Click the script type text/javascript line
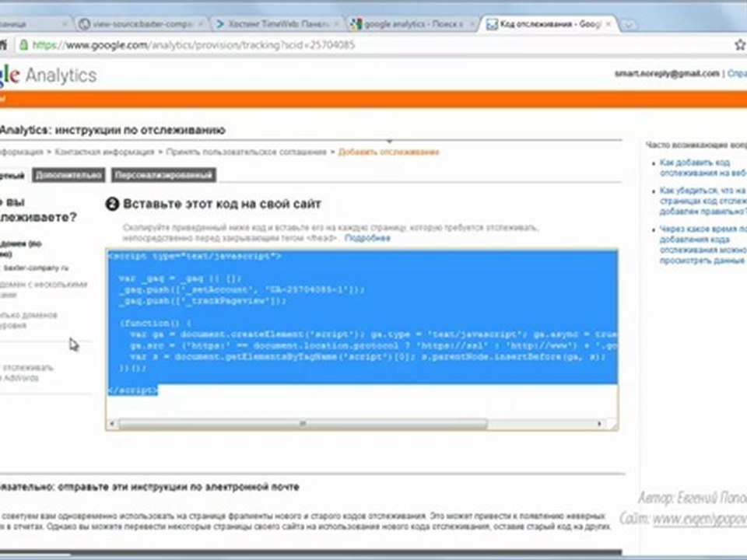747x560 pixels. 195,256
